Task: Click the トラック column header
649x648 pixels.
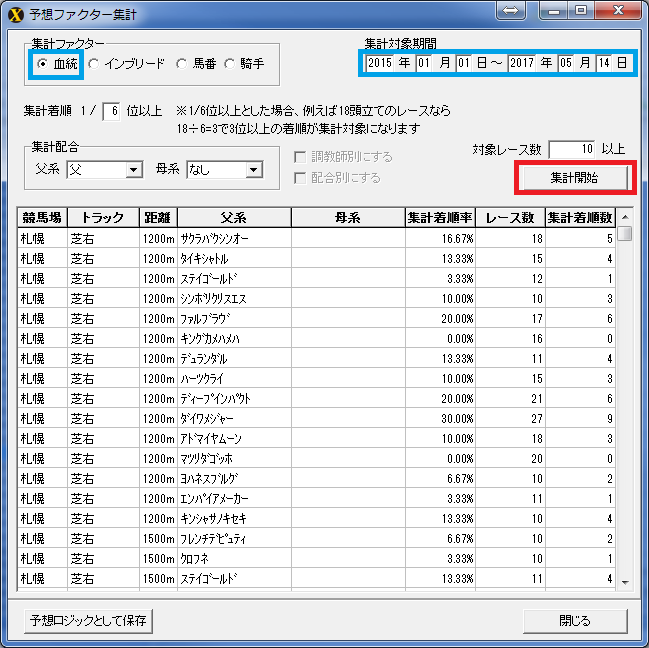Action: [103, 218]
